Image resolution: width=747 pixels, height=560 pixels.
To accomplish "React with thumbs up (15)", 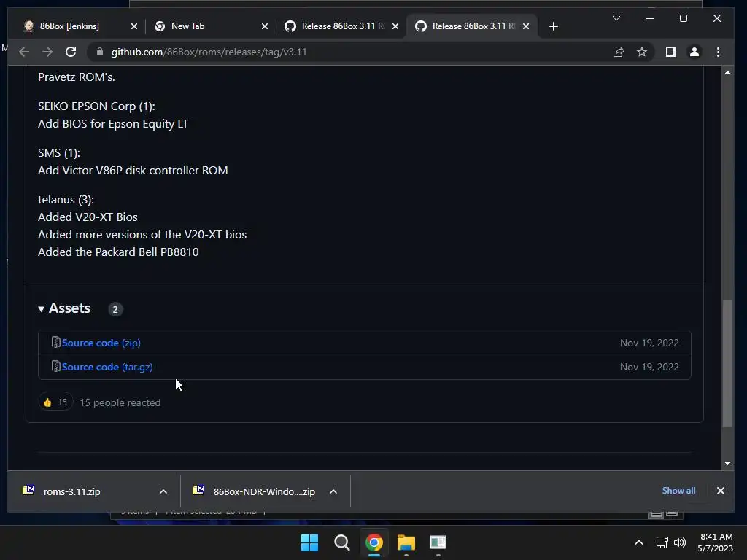I will 55,402.
